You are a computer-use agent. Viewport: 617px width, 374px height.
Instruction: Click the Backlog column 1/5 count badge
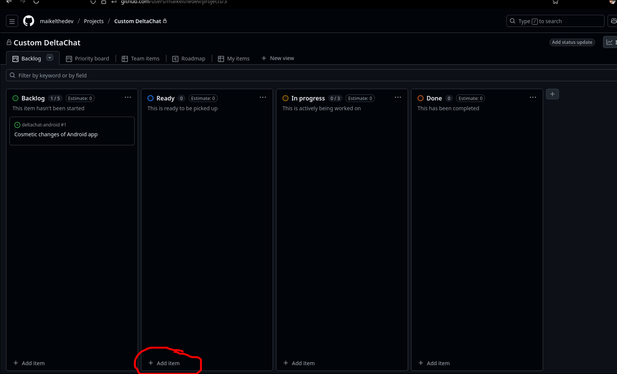click(55, 98)
